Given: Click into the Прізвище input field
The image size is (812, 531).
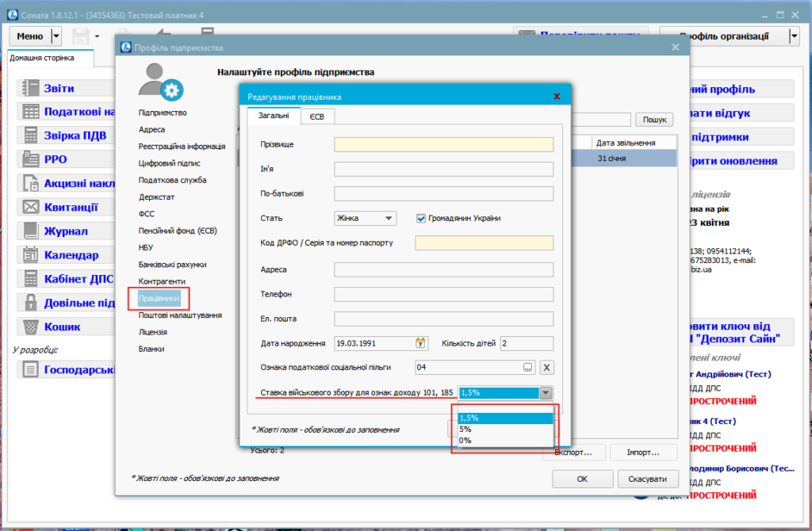Looking at the screenshot, I should pos(443,144).
